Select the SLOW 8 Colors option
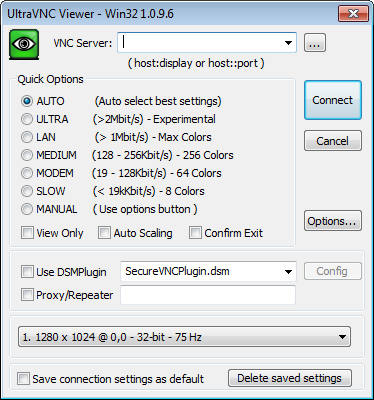The width and height of the screenshot is (374, 400). click(x=27, y=191)
